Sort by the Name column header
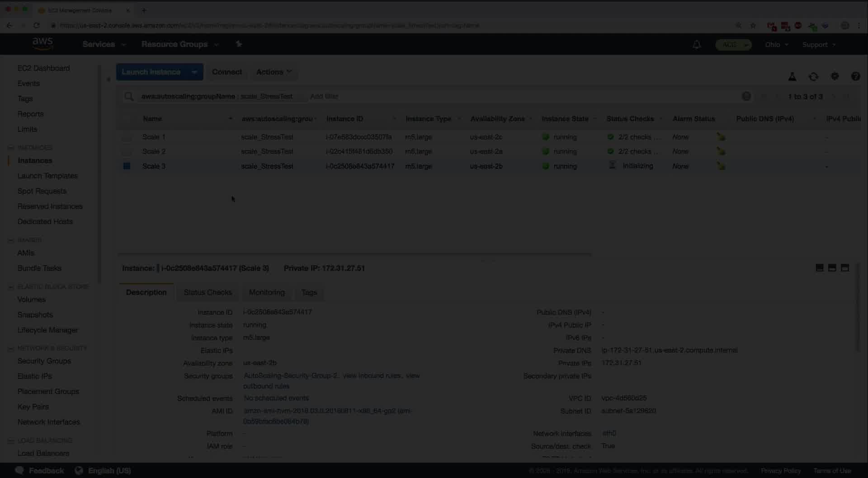 pyautogui.click(x=152, y=119)
